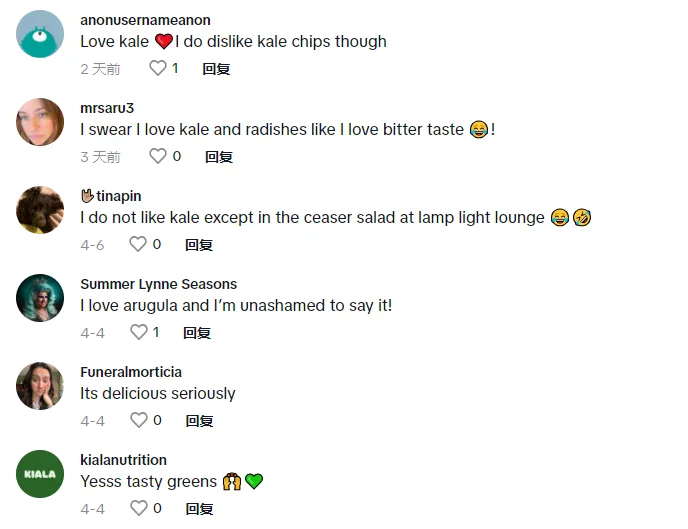Like Summer Lynne Seasons' arugula comment
Viewport: 688px width, 529px height.
139,332
